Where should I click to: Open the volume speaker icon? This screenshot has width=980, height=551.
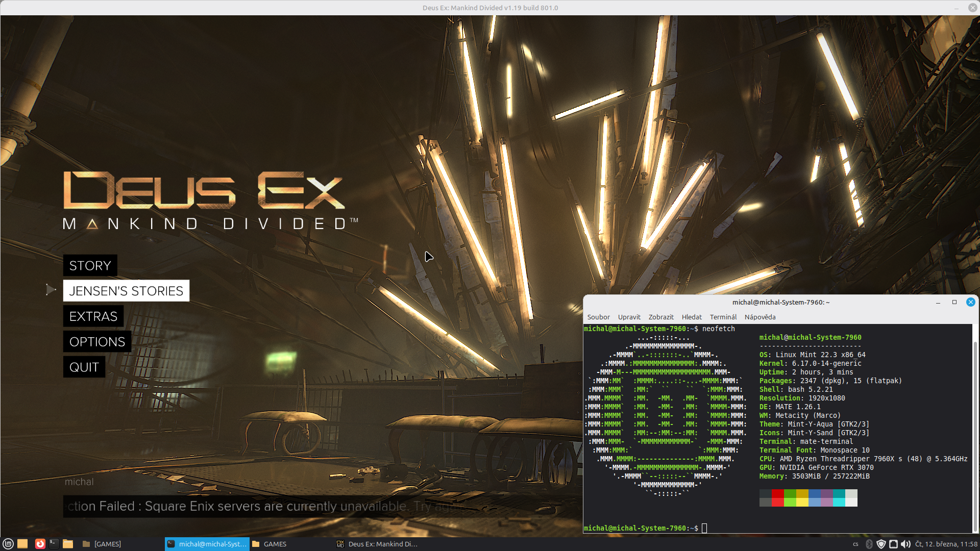[x=905, y=544]
